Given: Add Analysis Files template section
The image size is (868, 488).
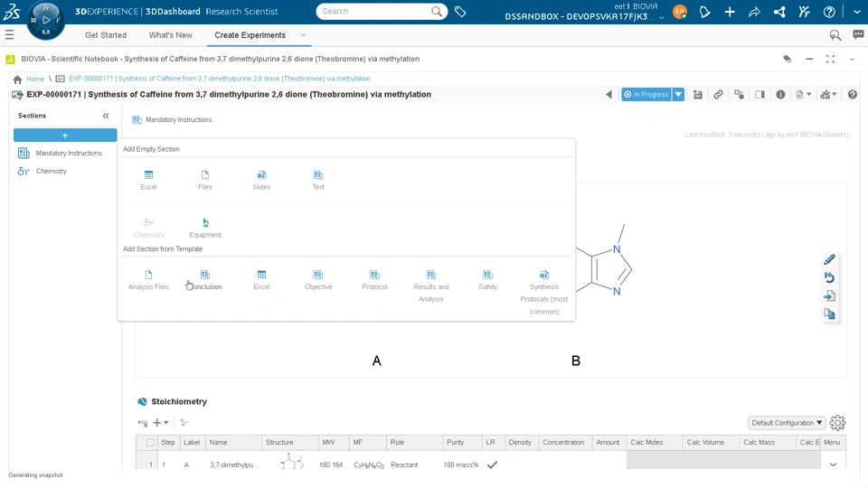Looking at the screenshot, I should [148, 280].
